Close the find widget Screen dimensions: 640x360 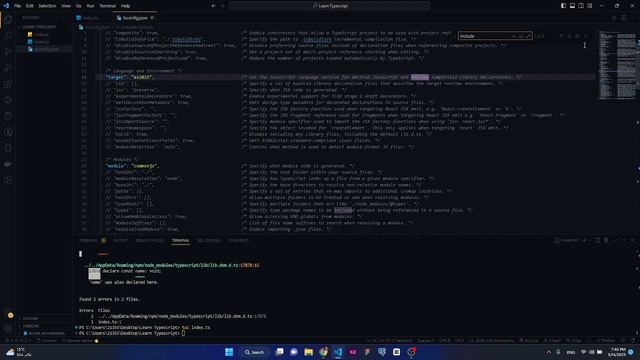click(x=586, y=36)
